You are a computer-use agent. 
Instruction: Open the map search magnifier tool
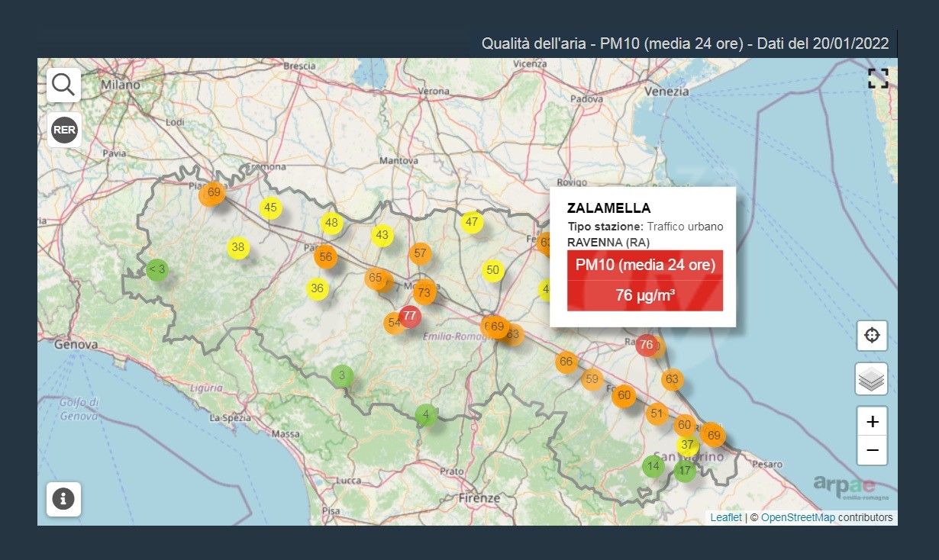pos(63,85)
